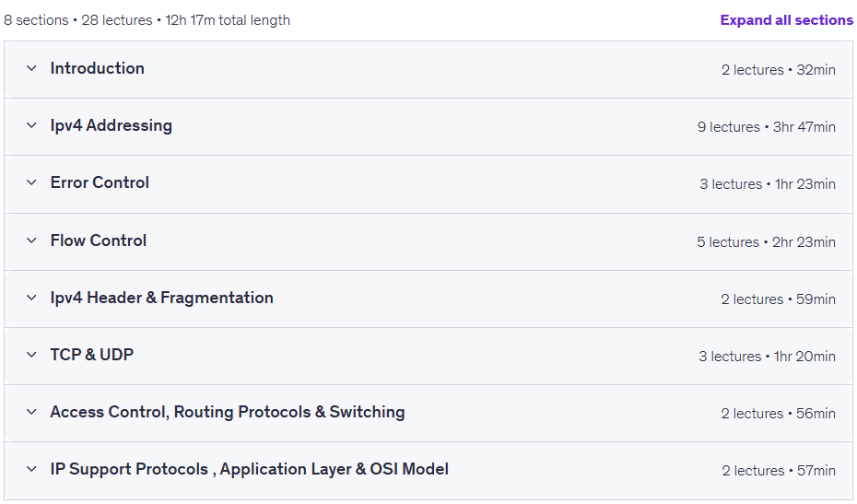Click the '9 lectures • 3hr 47min' label

click(x=767, y=127)
